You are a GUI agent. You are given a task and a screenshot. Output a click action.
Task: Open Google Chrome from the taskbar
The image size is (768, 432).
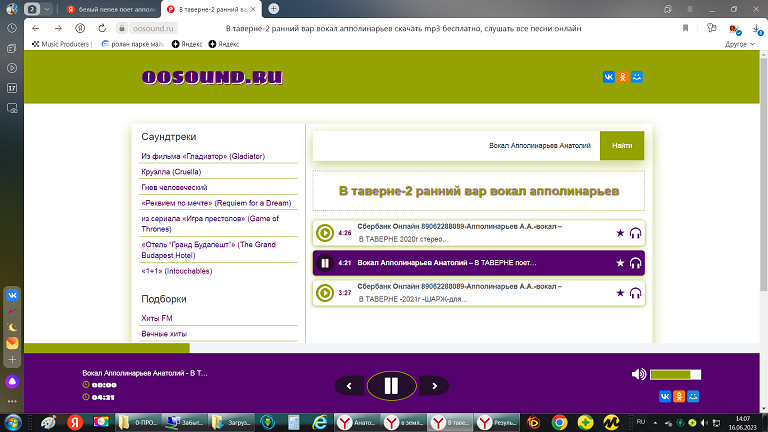click(x=559, y=422)
